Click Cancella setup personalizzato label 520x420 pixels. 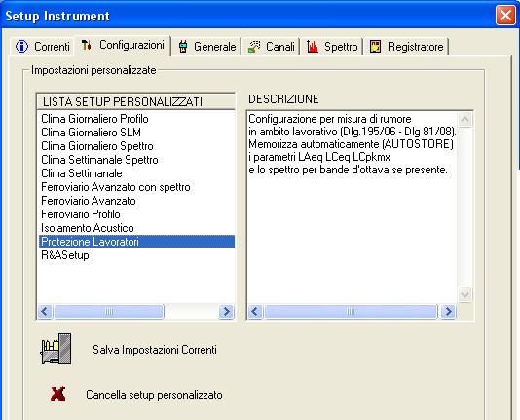click(154, 395)
